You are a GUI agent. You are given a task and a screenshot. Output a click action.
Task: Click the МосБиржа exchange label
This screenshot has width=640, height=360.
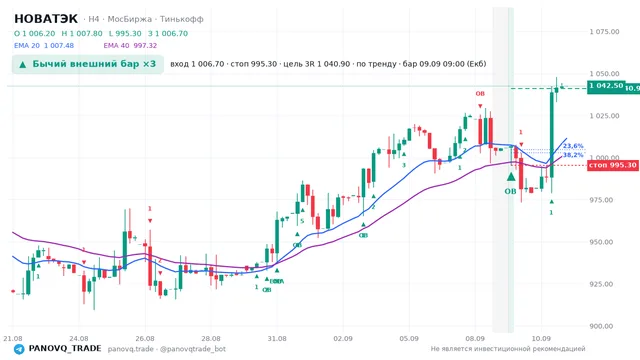point(130,19)
